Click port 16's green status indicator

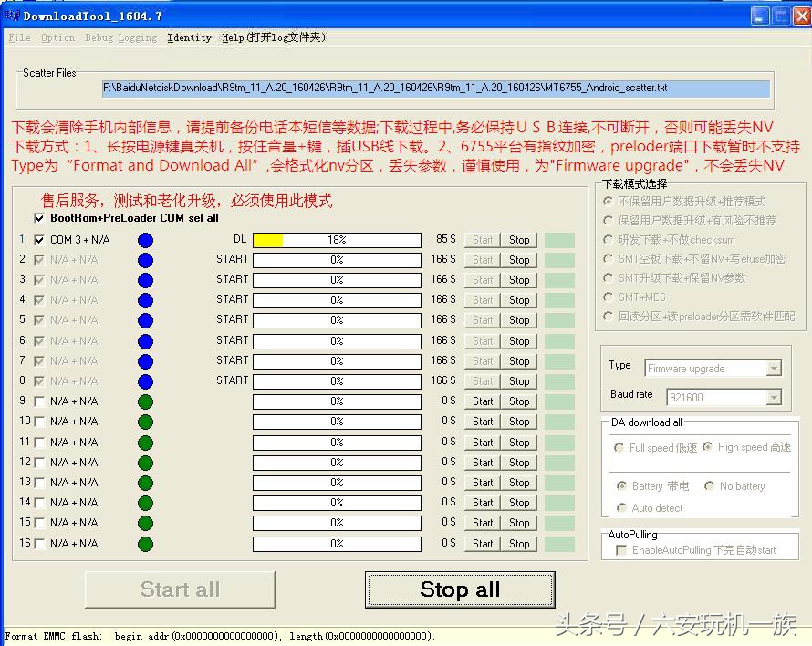(x=145, y=543)
